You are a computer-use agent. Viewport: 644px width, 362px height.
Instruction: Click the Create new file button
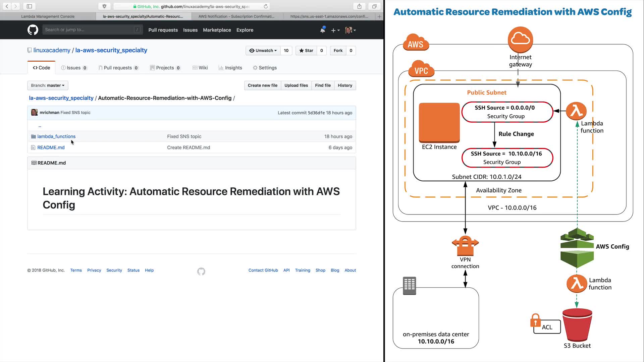tap(262, 85)
